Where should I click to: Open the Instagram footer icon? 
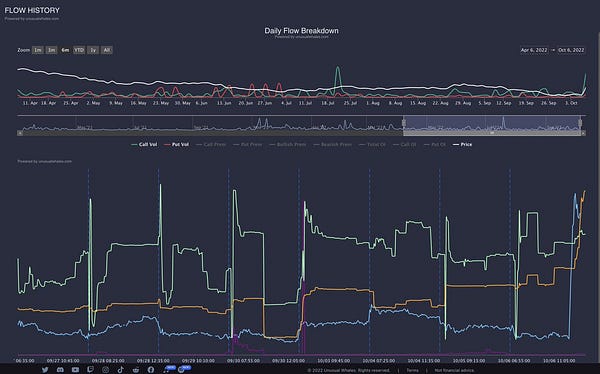pyautogui.click(x=105, y=370)
